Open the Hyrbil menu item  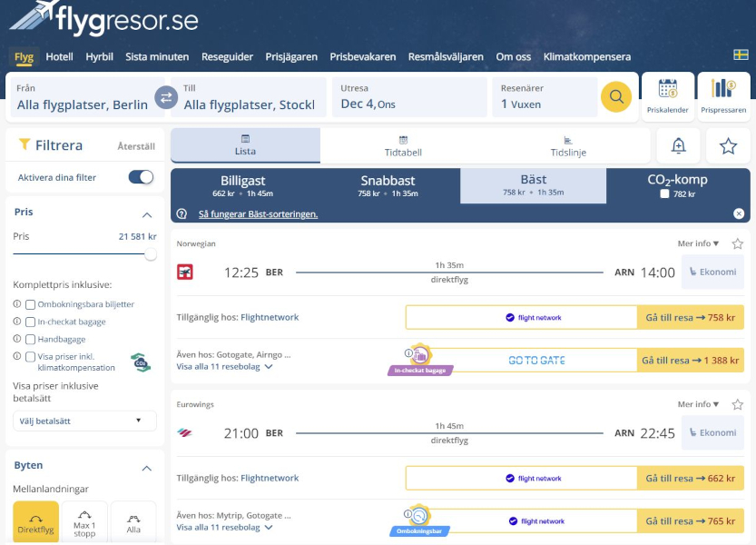click(99, 57)
